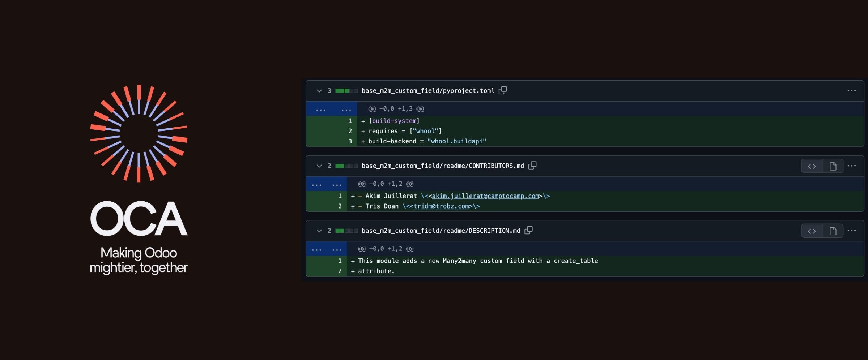The width and height of the screenshot is (868, 360).
Task: Select the 'This module adds a new Many2many' line
Action: pyautogui.click(x=605, y=261)
